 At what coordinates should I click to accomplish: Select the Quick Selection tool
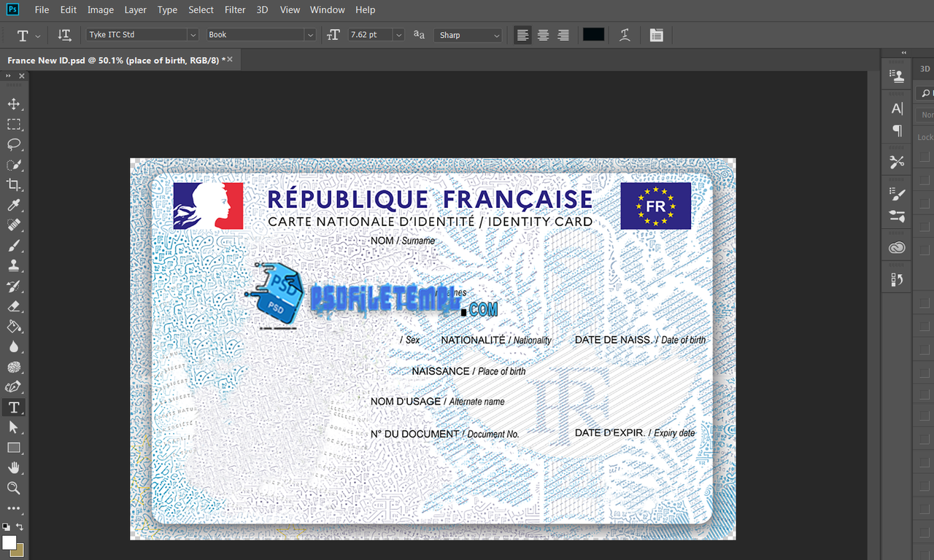14,165
